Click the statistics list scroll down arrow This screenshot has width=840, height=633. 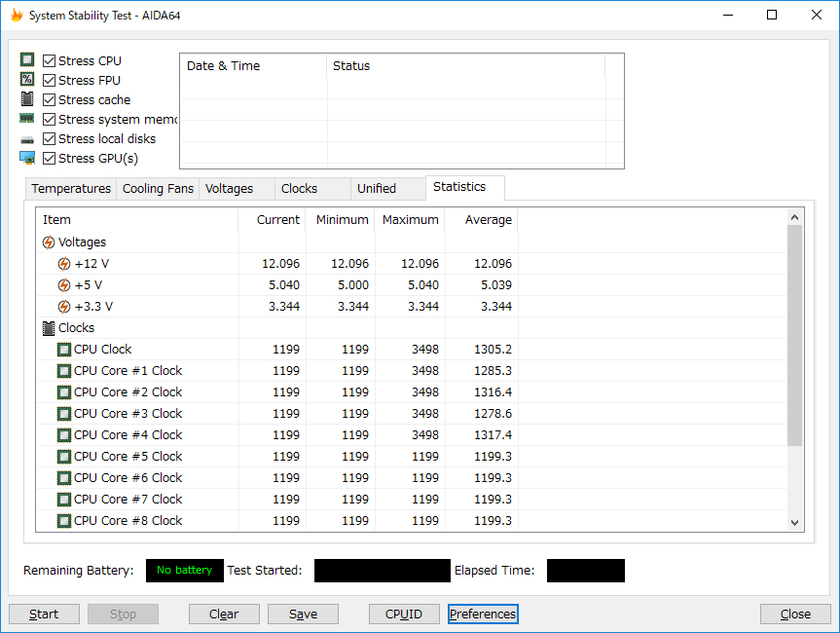794,523
